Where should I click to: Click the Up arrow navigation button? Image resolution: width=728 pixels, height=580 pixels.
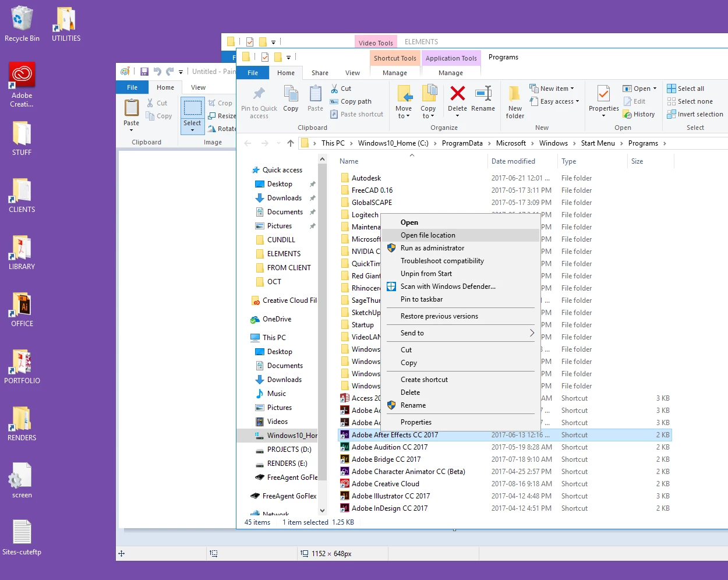[291, 143]
